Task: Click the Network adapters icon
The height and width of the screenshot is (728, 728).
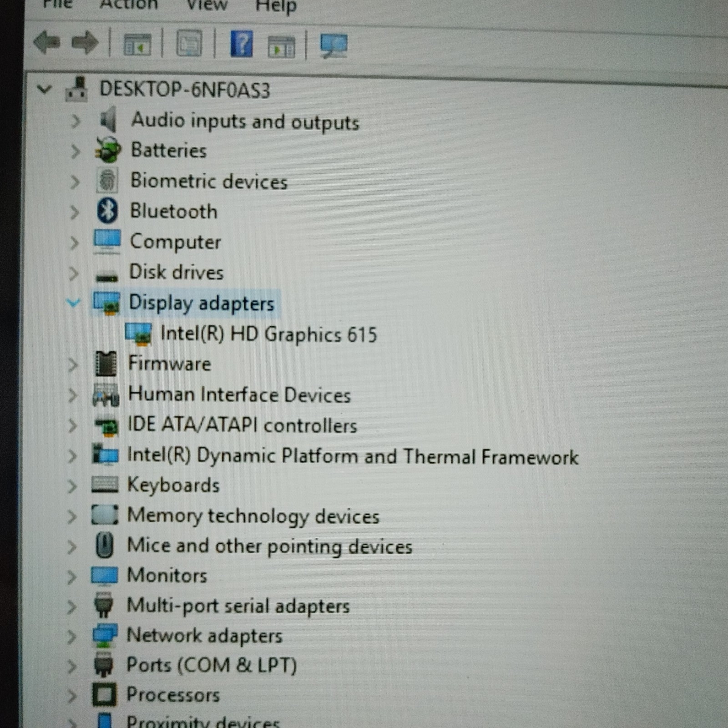Action: (104, 635)
